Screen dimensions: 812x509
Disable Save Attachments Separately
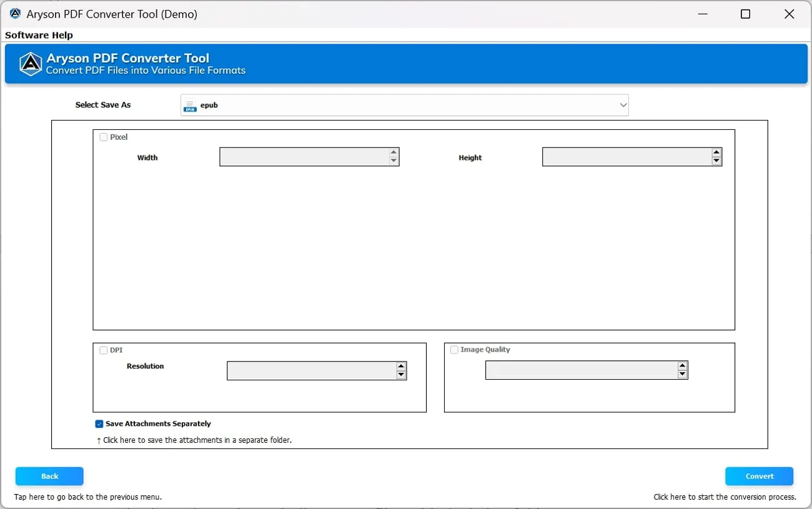tap(99, 423)
